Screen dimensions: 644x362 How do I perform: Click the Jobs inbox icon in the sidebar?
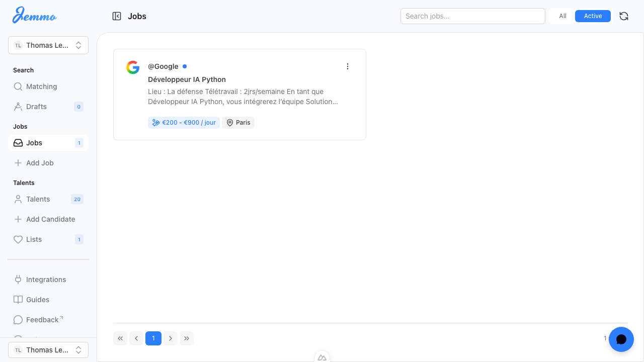(x=18, y=143)
